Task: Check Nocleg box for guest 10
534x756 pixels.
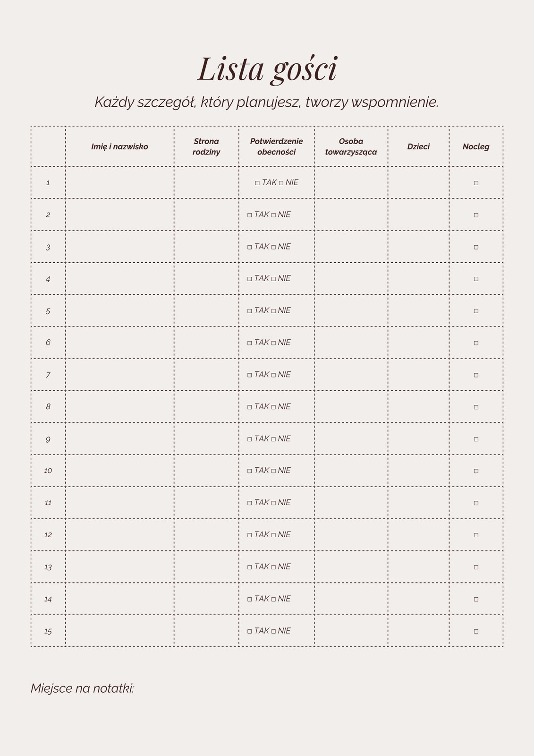Action: pyautogui.click(x=476, y=471)
